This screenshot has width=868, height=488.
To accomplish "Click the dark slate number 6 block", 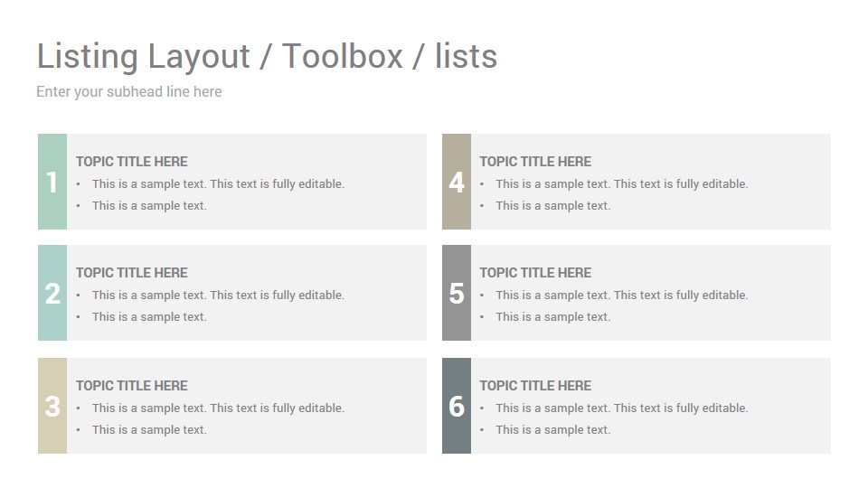I will point(457,406).
